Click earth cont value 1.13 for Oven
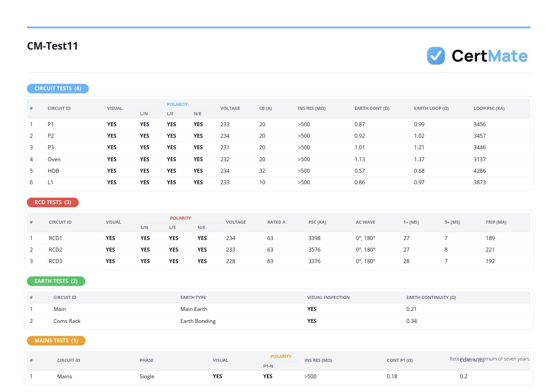This screenshot has height=392, width=557. coord(360,159)
